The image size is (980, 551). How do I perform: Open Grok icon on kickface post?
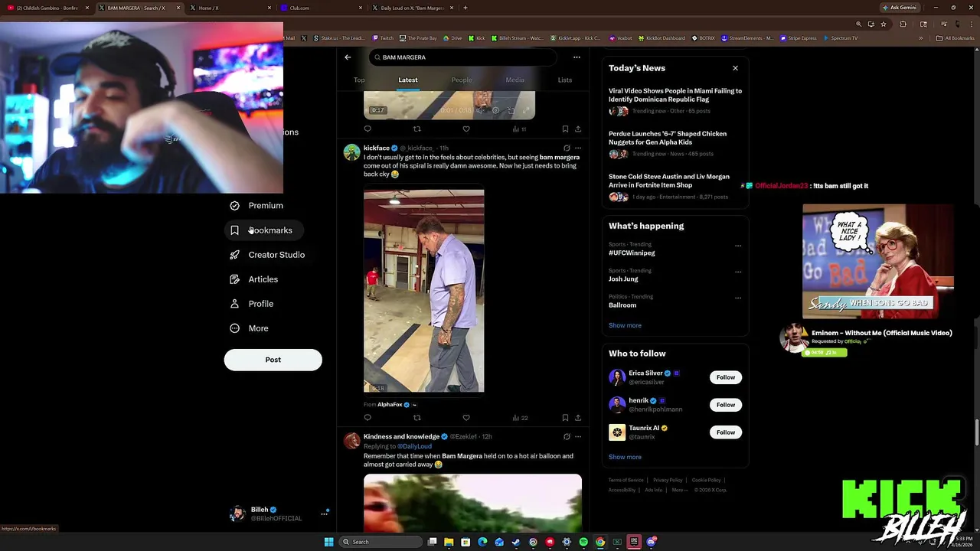(x=567, y=148)
